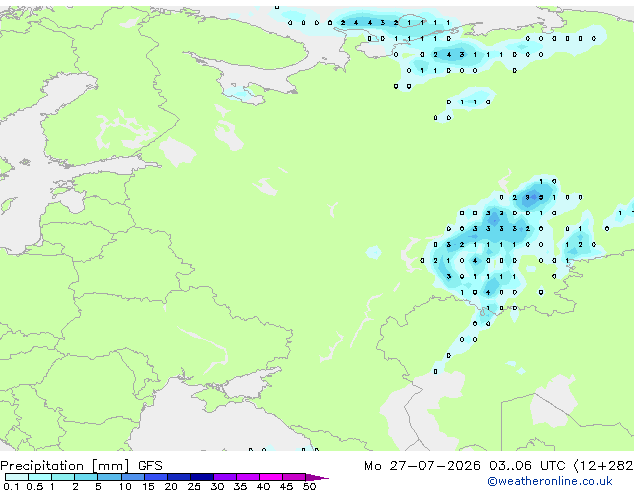Click the legend label '50'
Screen dimensions: 634x490
(309, 486)
